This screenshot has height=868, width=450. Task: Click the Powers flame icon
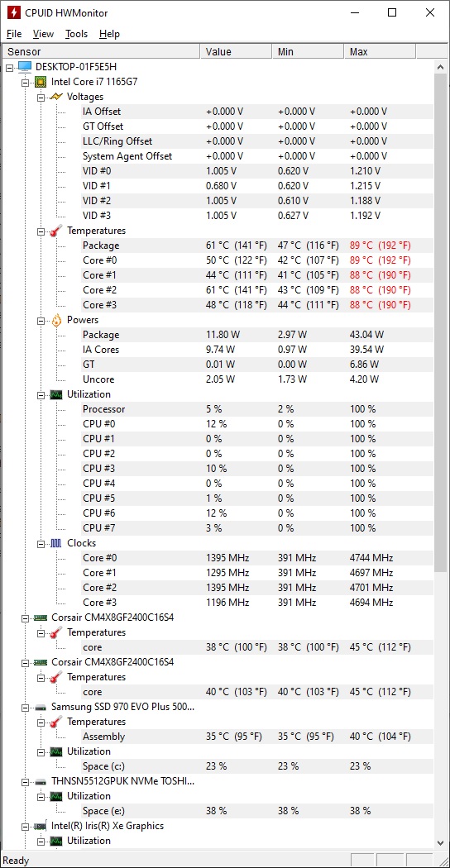point(56,320)
